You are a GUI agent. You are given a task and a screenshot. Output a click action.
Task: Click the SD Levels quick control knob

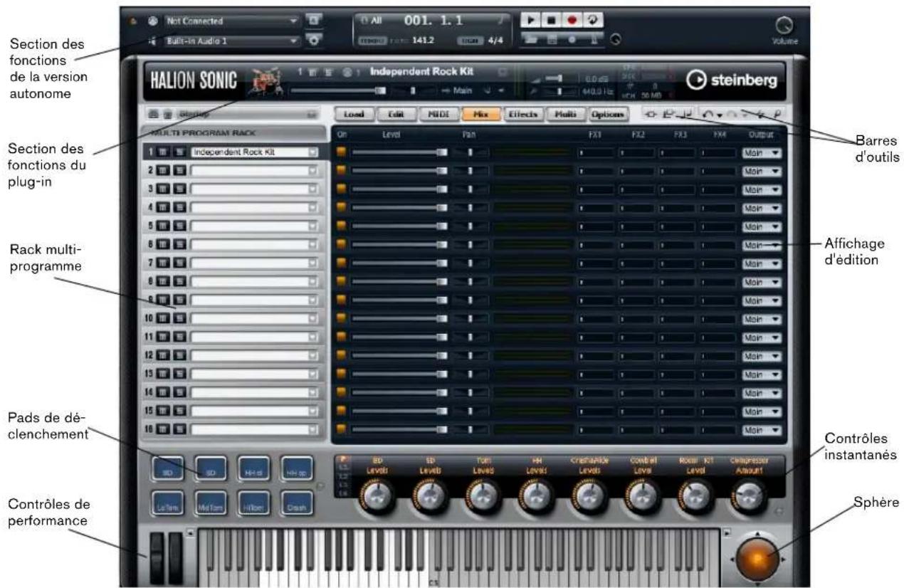point(430,498)
